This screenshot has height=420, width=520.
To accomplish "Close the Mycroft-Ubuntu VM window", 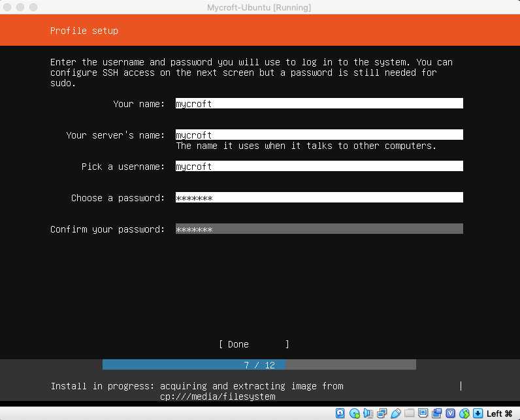I will coord(7,7).
